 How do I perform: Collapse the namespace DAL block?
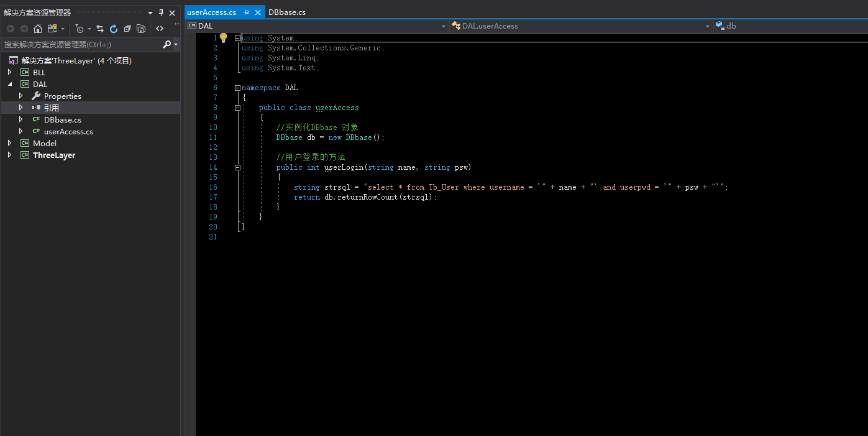(237, 88)
